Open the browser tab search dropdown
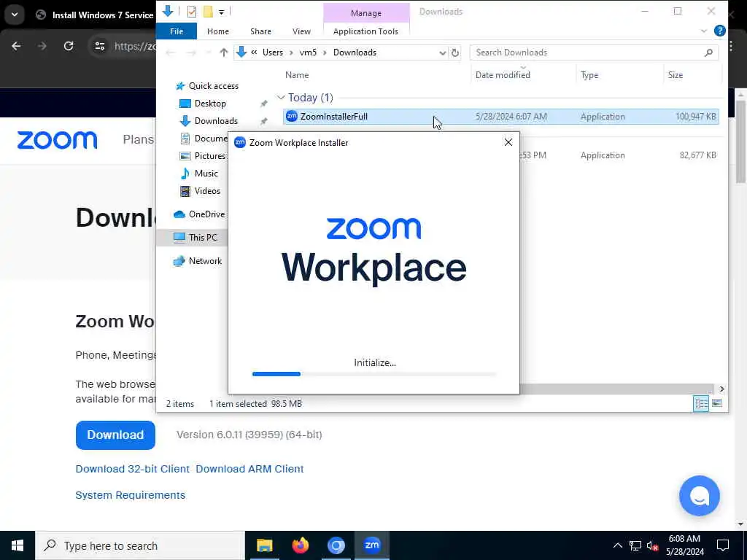747x560 pixels. point(15,15)
